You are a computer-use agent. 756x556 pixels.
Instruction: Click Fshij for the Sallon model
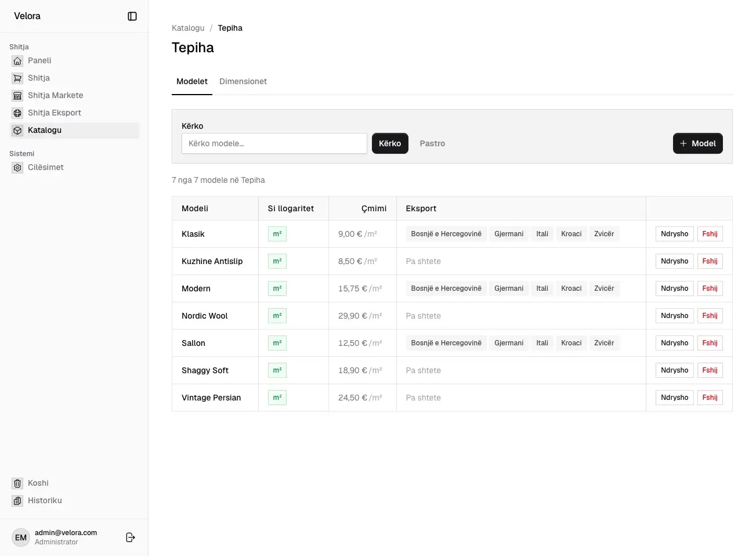tap(710, 343)
